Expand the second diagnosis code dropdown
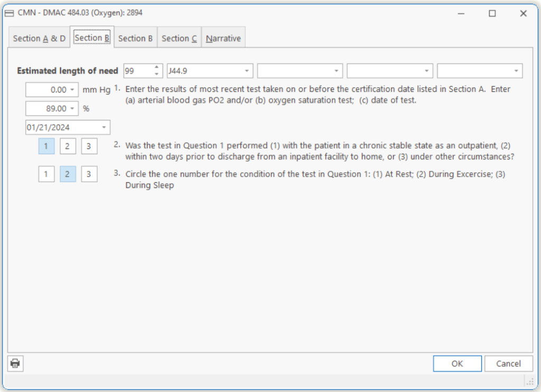The image size is (541, 392). 337,71
